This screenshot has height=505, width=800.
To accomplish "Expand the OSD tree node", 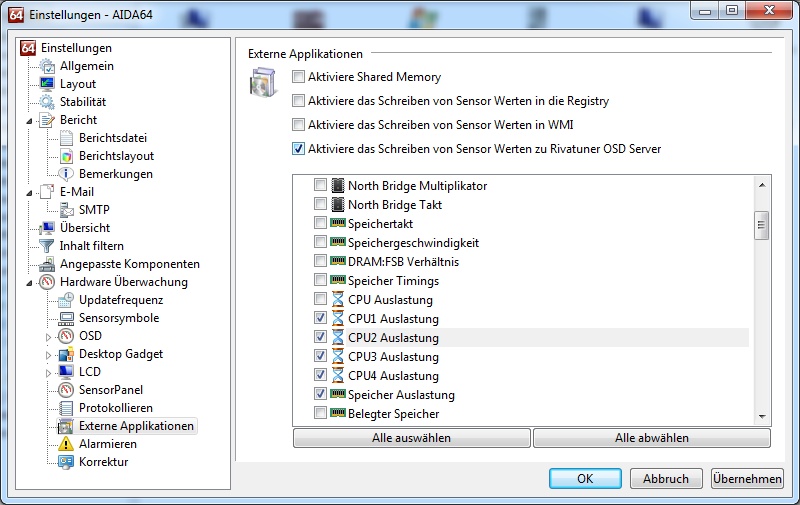I will pos(48,337).
